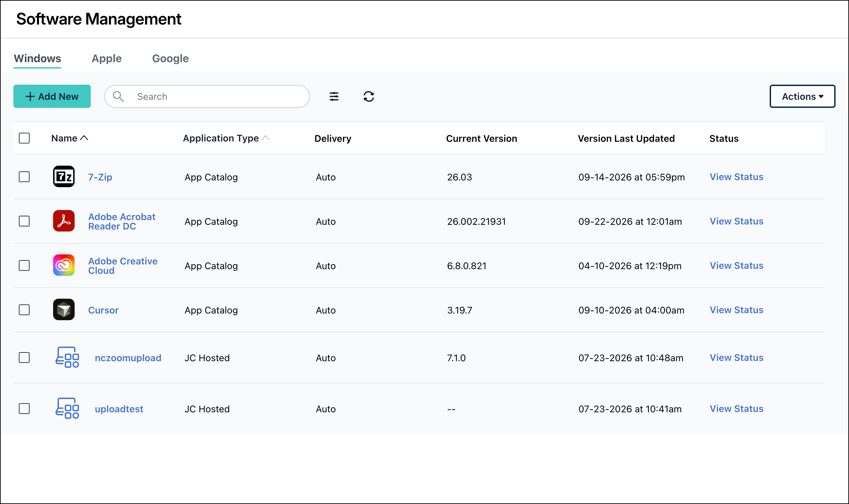Screen dimensions: 849x504
Task: Focus the Search input field
Action: tap(207, 96)
